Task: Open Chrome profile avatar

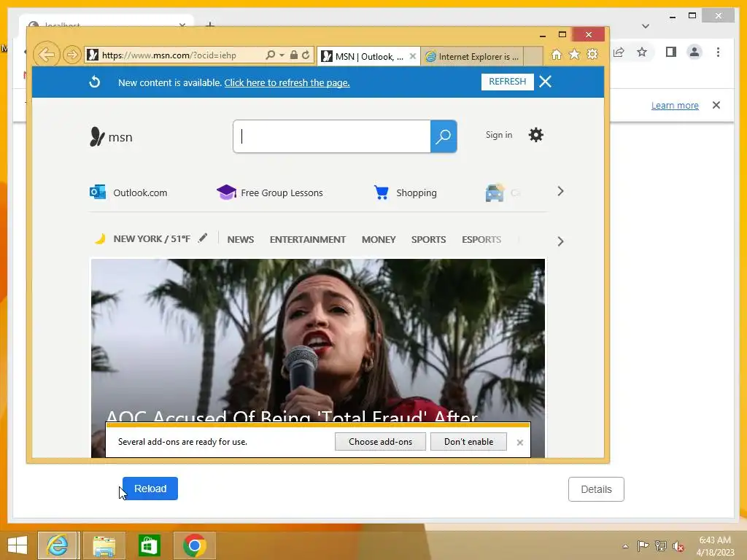Action: 694,52
